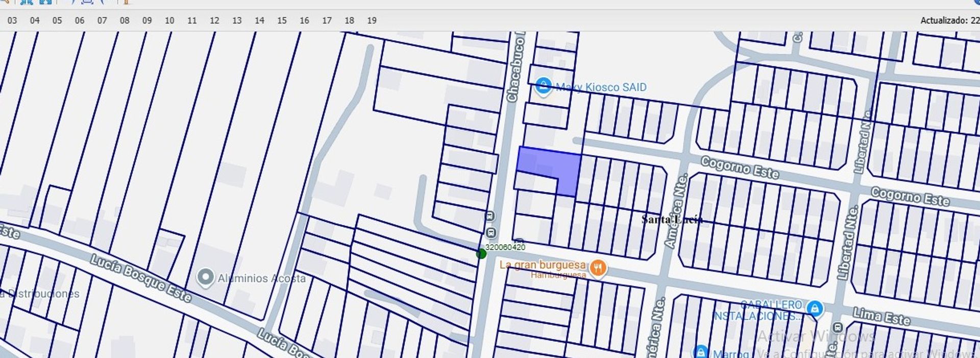The width and height of the screenshot is (980, 358).
Task: Select level 05 in number bar
Action: click(x=57, y=20)
